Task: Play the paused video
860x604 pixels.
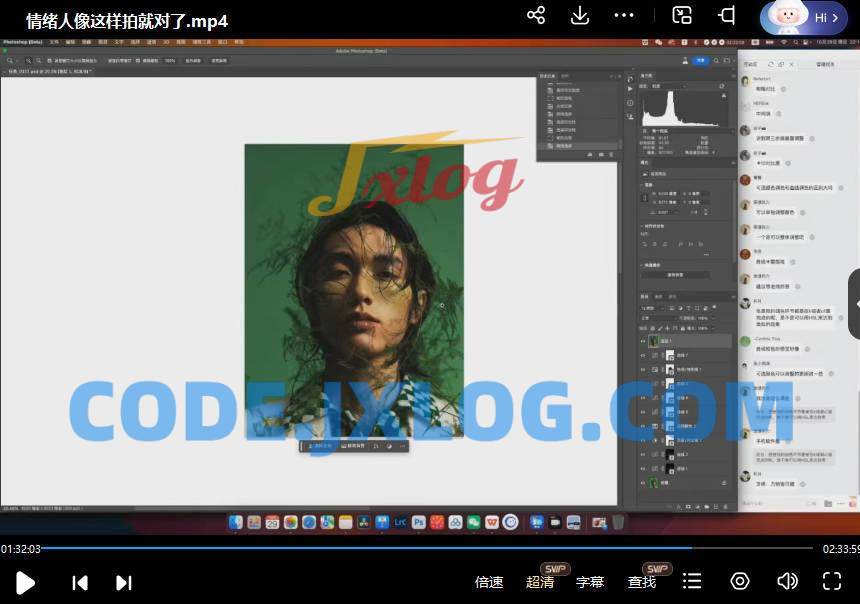Action: coord(26,582)
